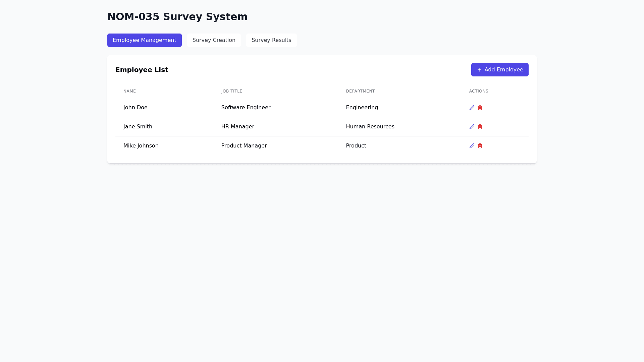
Task: Click the Name column header
Action: [x=129, y=91]
